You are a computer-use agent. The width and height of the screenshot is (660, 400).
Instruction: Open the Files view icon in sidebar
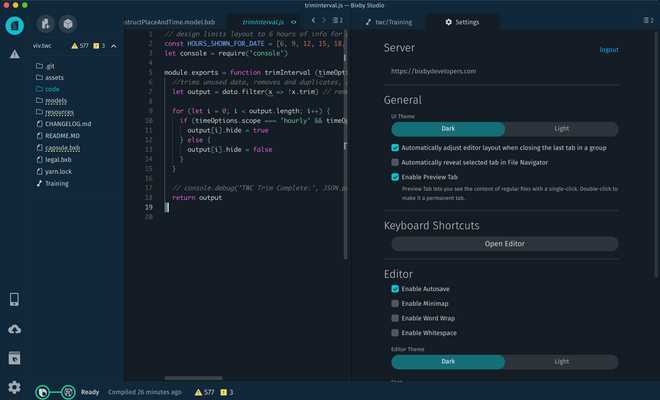pos(15,25)
